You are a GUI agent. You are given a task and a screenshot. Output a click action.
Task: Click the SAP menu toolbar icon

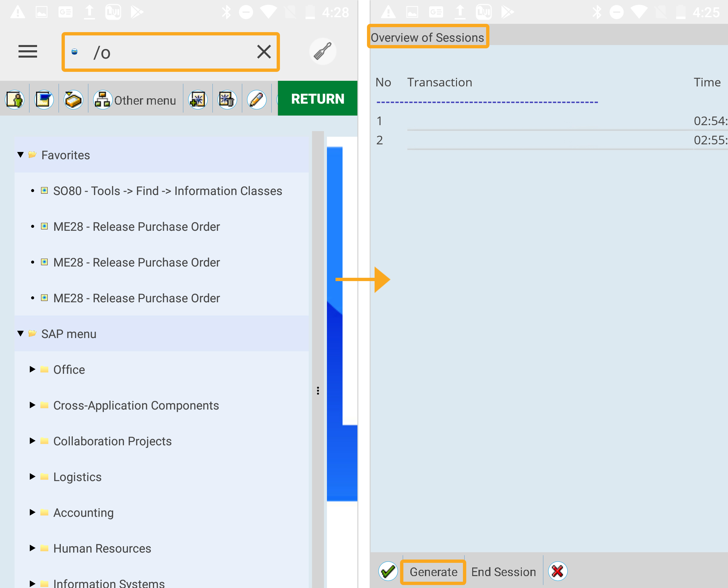pos(44,100)
